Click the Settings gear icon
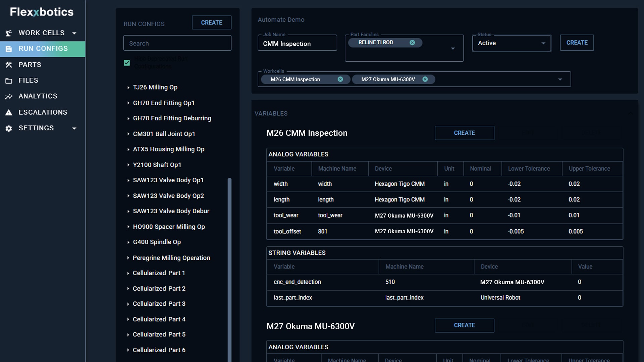 click(9, 128)
